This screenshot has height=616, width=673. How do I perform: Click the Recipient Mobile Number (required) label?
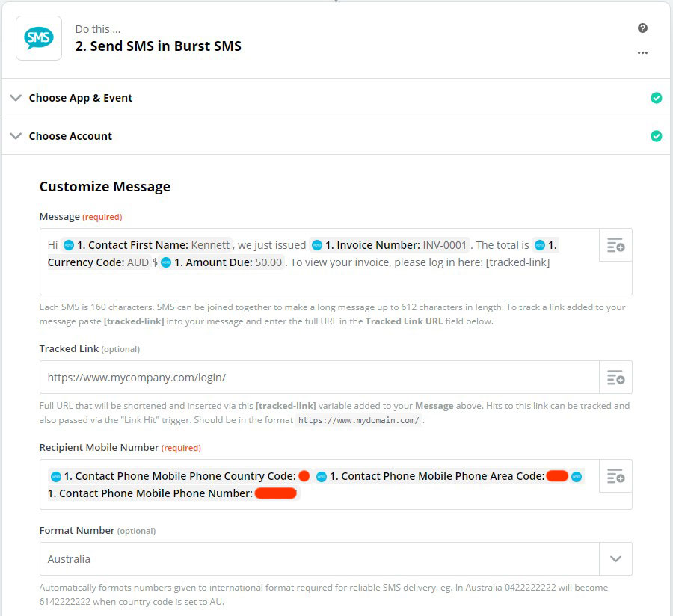[120, 447]
